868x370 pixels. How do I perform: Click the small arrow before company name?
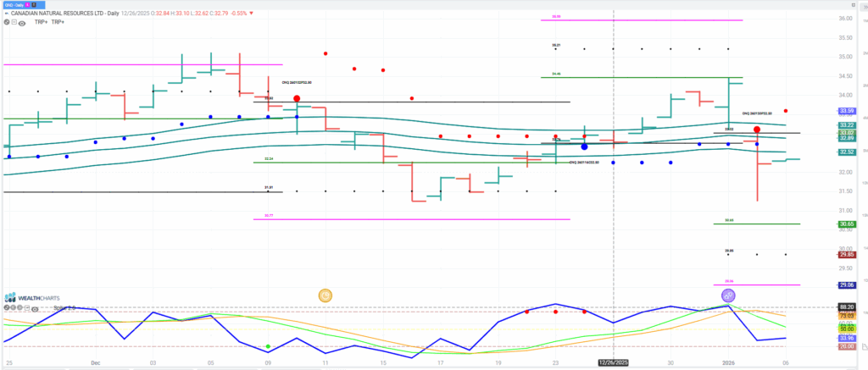click(7, 14)
